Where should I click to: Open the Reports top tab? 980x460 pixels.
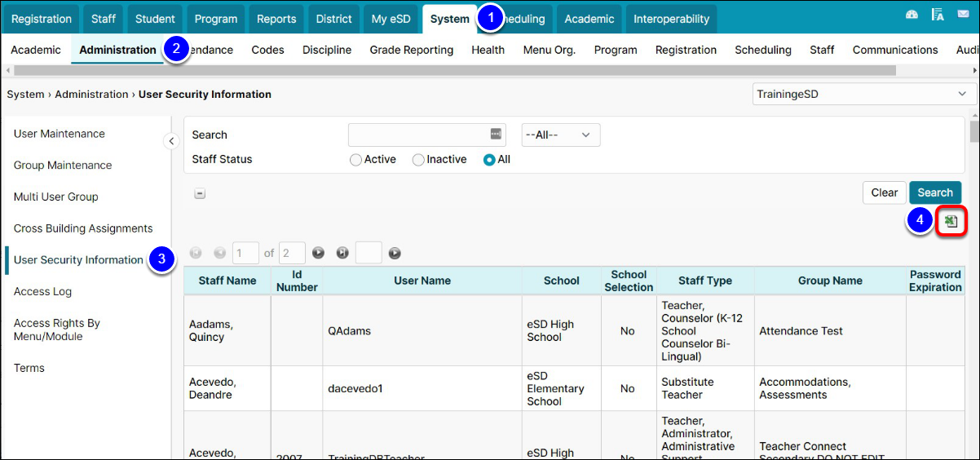point(276,19)
